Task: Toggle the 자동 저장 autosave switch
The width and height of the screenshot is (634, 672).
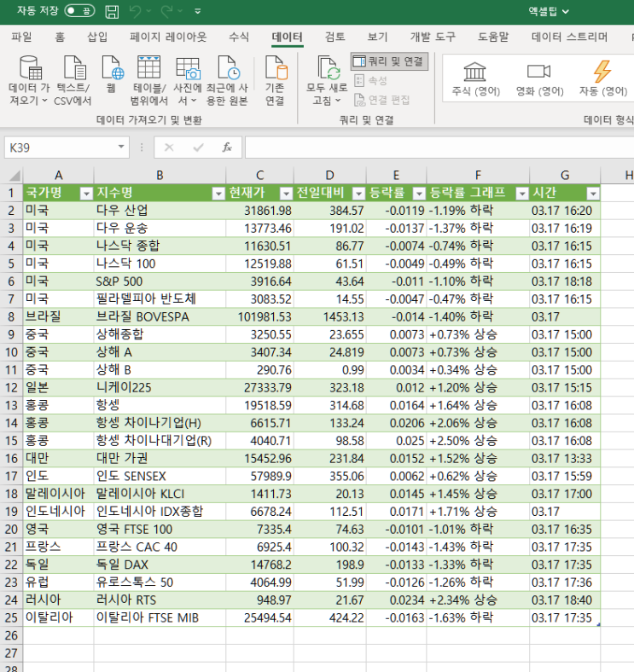Action: tap(79, 11)
